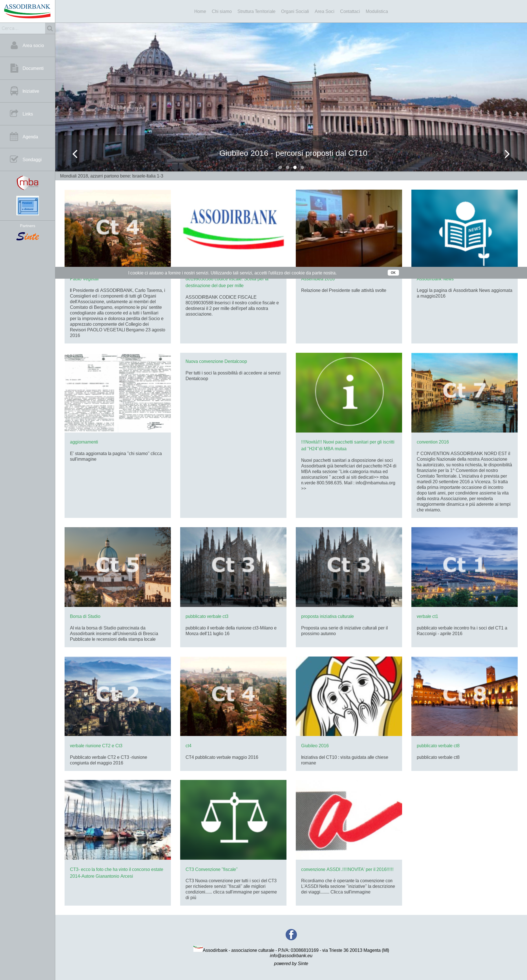
Task: Open the convention 2016 article link
Action: pos(433,442)
